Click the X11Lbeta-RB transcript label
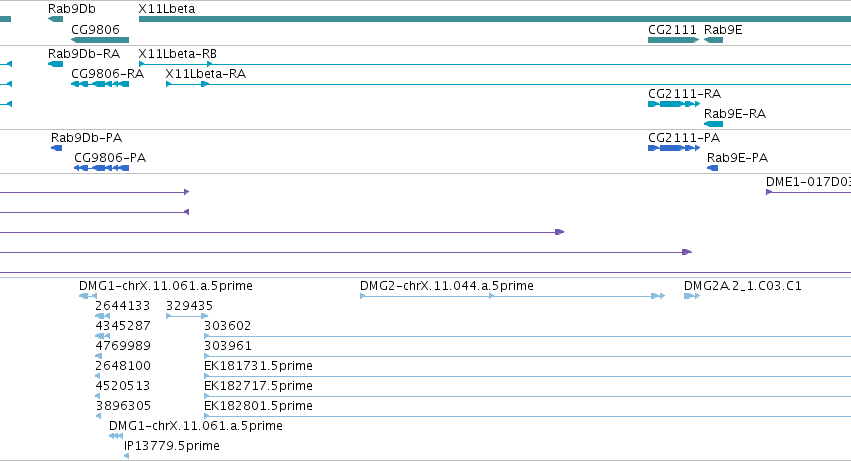The height and width of the screenshot is (461, 851). point(177,54)
